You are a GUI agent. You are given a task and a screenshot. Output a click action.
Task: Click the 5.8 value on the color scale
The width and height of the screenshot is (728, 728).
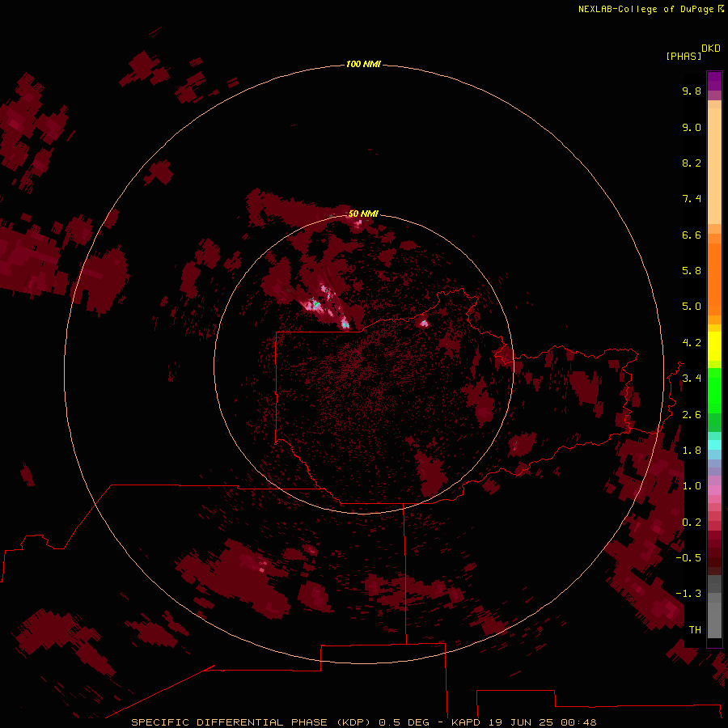tap(692, 271)
